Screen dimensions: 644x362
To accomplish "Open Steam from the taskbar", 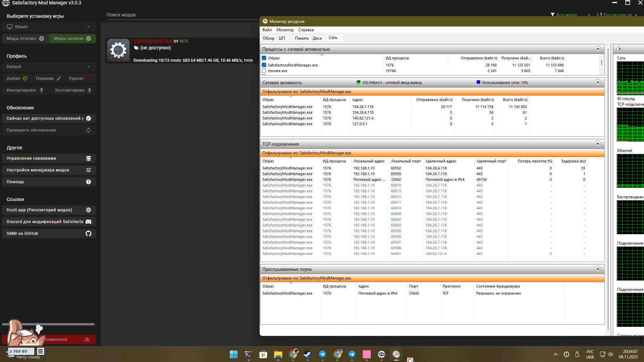I will 307,354.
